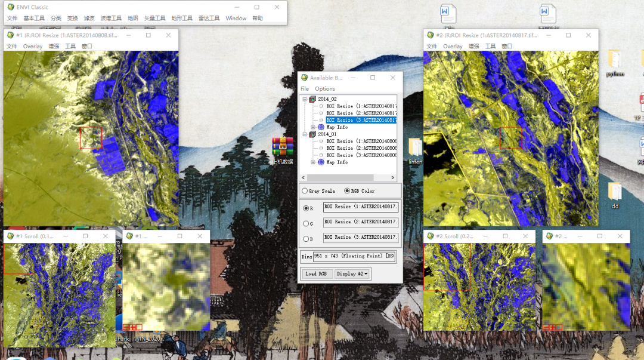Viewport: 644px width, 360px height.
Task: Select the Gray Scale radio button
Action: 305,191
